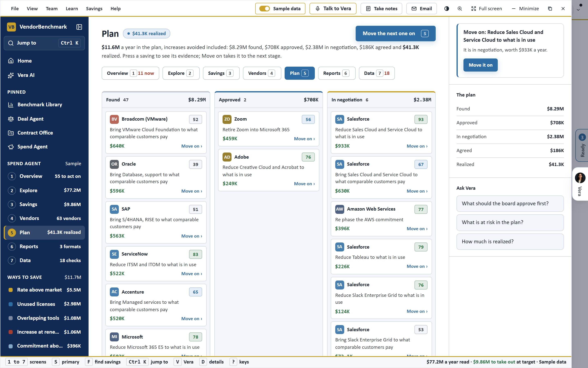
Task: Click the Email button
Action: (421, 9)
